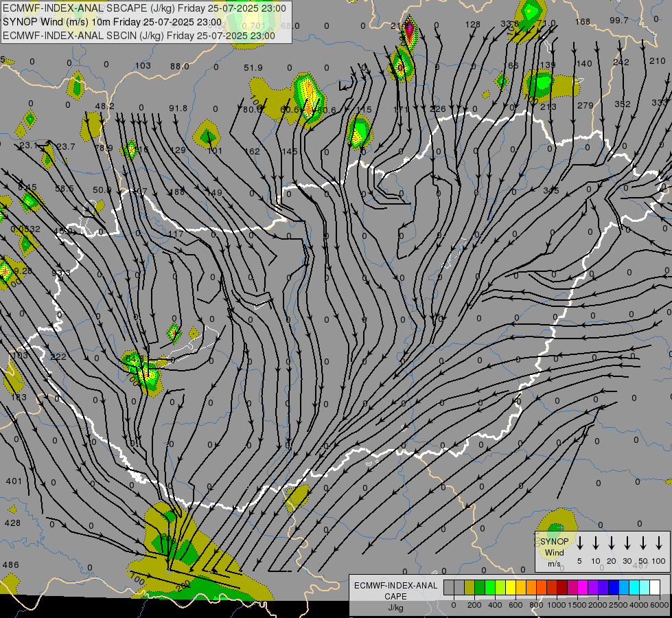Click the 149 value on the map
Image resolution: width=672 pixels, height=618 pixels.
tap(215, 192)
